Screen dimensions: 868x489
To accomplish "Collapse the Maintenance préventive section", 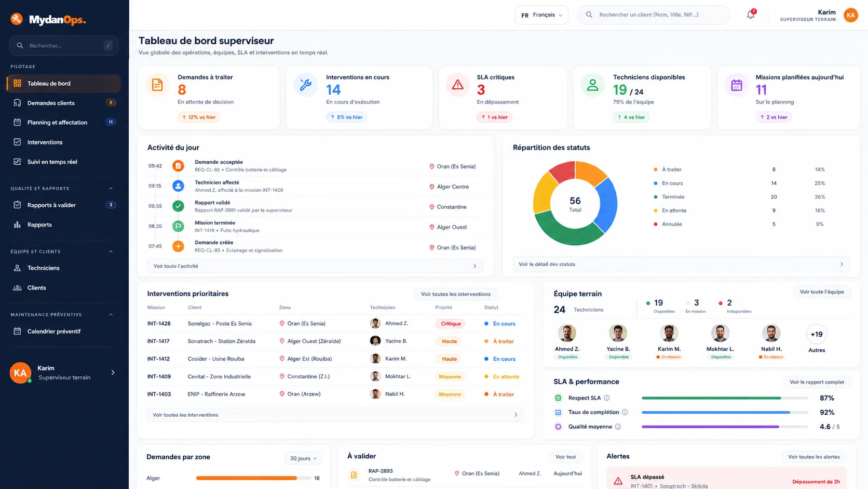I will click(111, 314).
